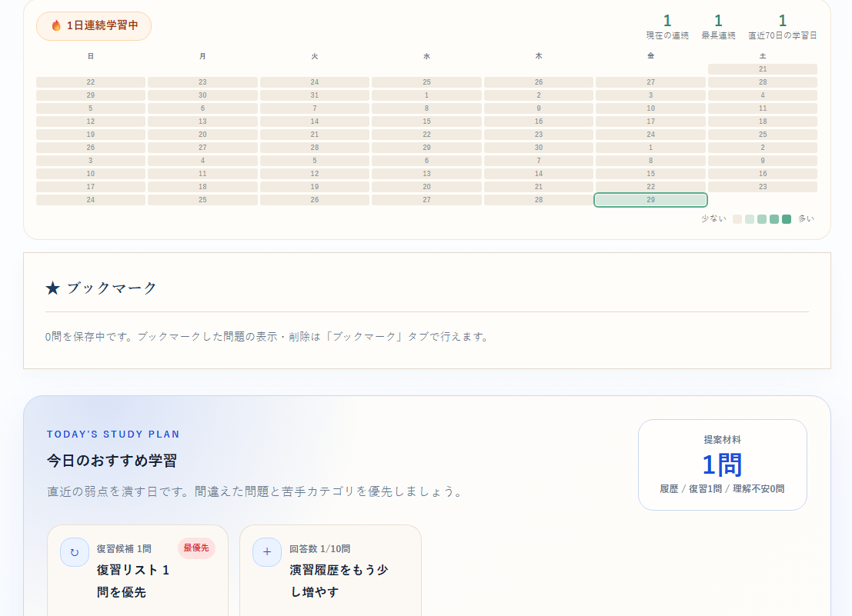This screenshot has height=616, width=852.
Task: Click the flame icon in the streak badge
Action: (56, 25)
